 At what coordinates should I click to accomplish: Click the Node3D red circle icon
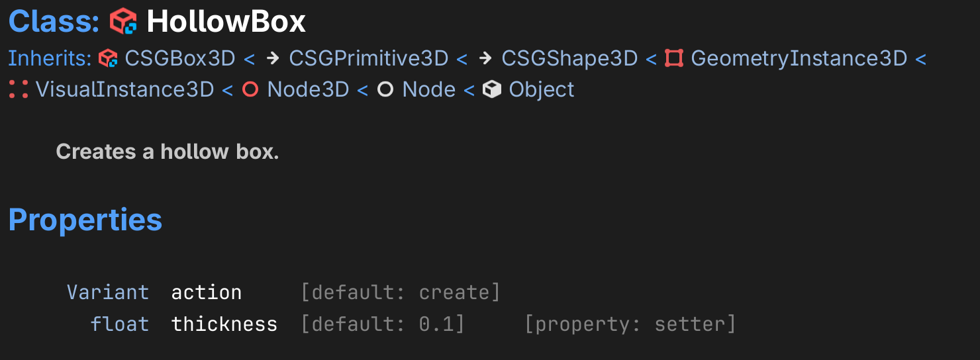point(250,90)
